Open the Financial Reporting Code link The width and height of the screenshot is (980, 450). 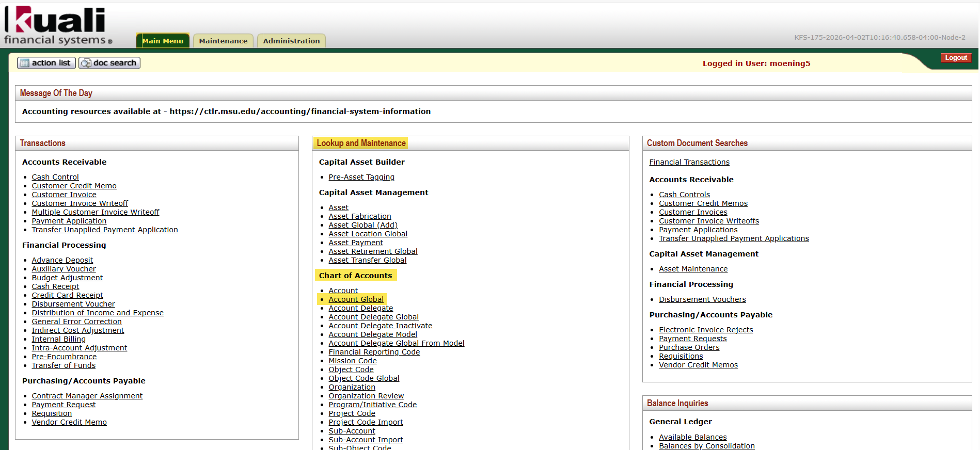[374, 352]
